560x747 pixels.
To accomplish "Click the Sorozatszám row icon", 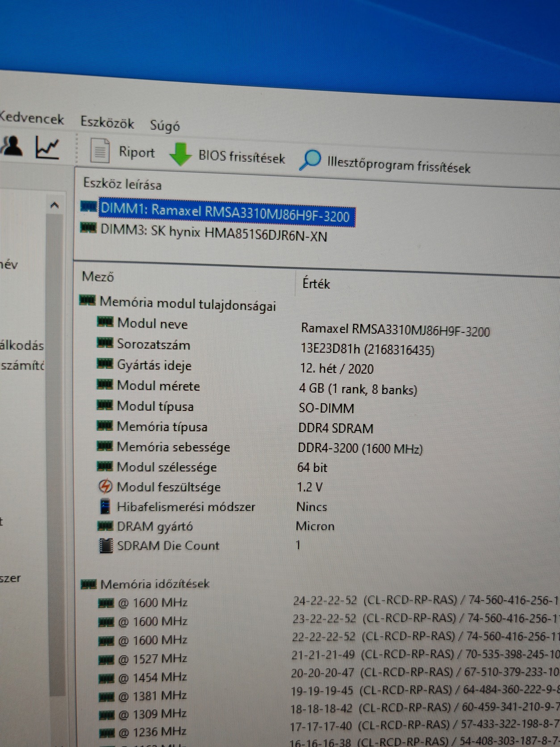I will tap(105, 343).
